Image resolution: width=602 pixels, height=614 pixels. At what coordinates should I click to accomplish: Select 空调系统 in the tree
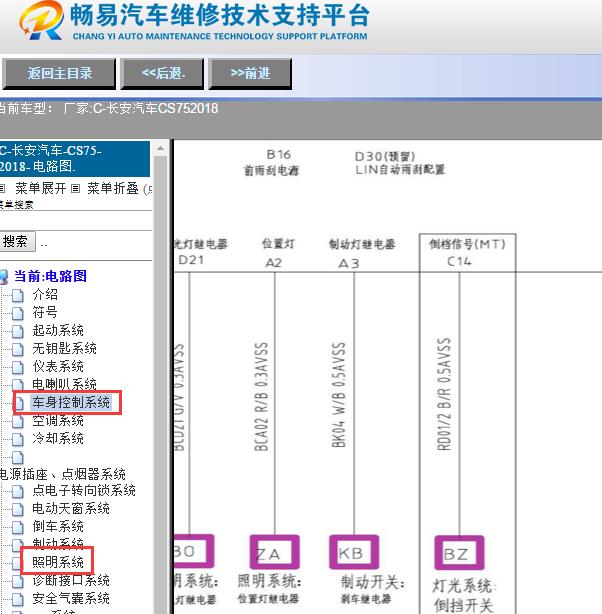click(x=58, y=421)
